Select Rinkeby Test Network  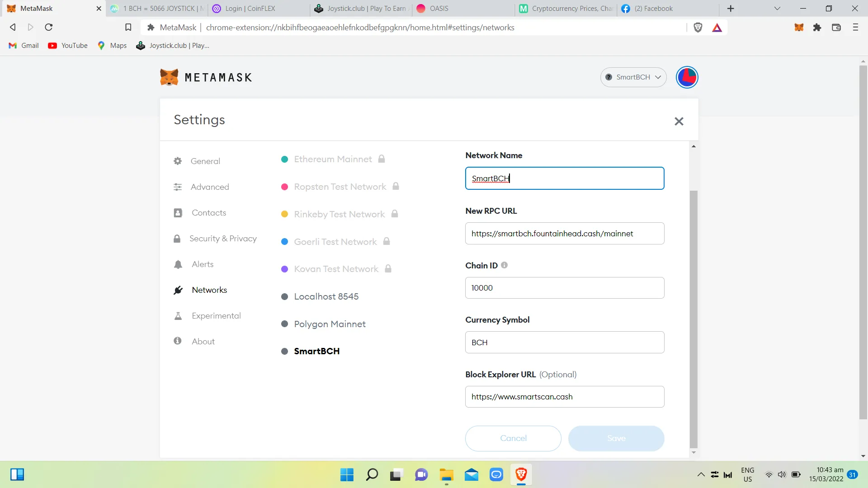coord(340,214)
